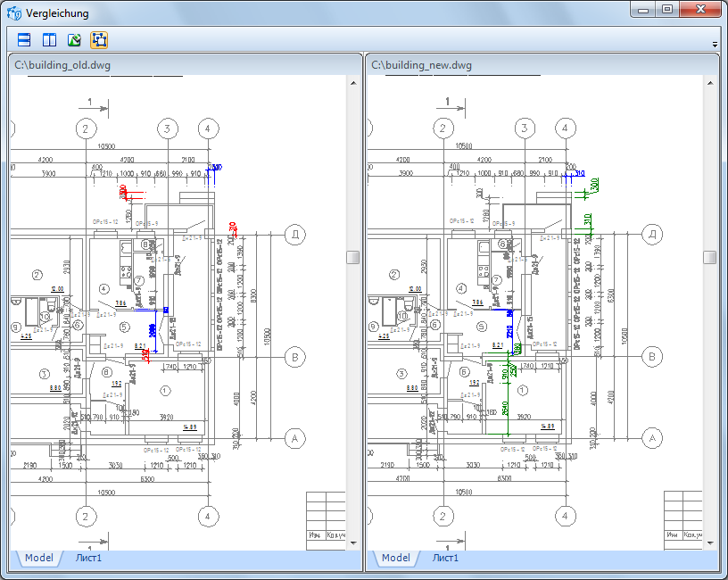Click the horizontal split layout icon
The image size is (728, 580).
pos(24,40)
